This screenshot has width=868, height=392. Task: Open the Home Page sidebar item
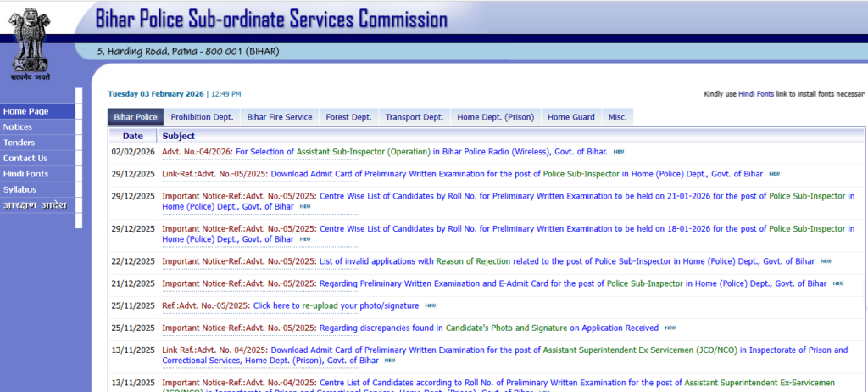coord(26,111)
